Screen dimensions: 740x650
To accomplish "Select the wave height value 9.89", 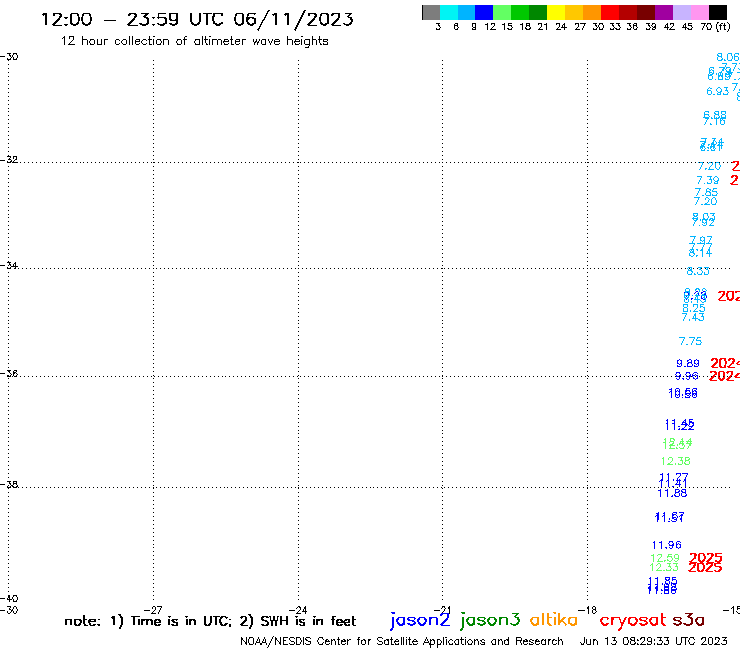I will (x=688, y=363).
